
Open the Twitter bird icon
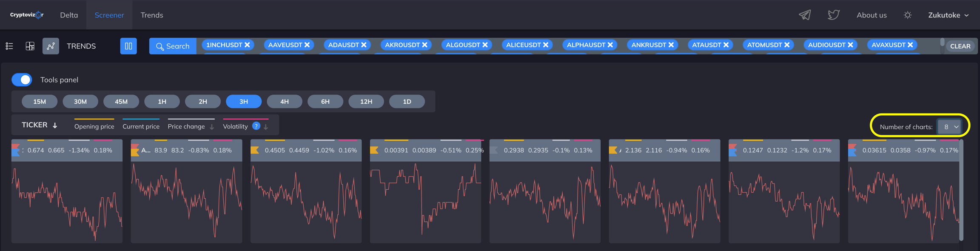[x=833, y=15]
